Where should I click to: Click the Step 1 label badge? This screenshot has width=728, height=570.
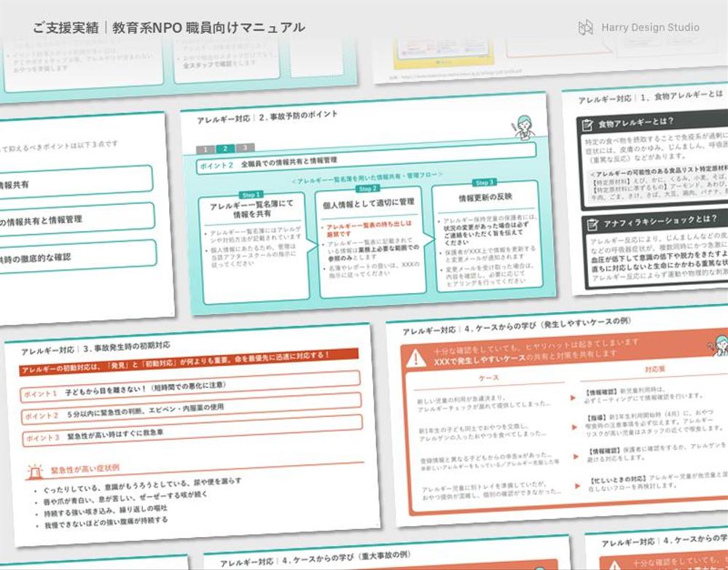tap(251, 195)
